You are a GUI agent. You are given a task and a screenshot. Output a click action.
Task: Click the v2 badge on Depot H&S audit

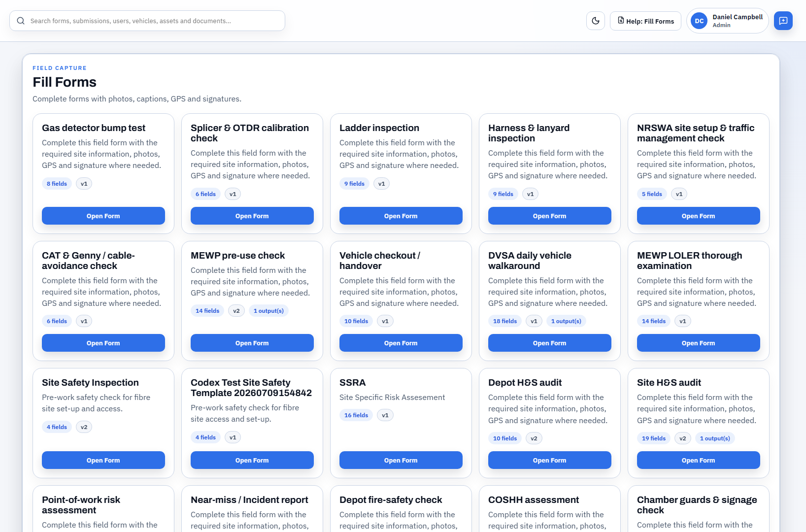click(534, 438)
